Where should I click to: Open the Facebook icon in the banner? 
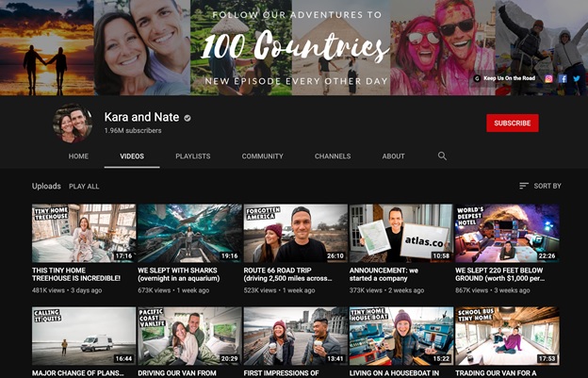coord(563,78)
